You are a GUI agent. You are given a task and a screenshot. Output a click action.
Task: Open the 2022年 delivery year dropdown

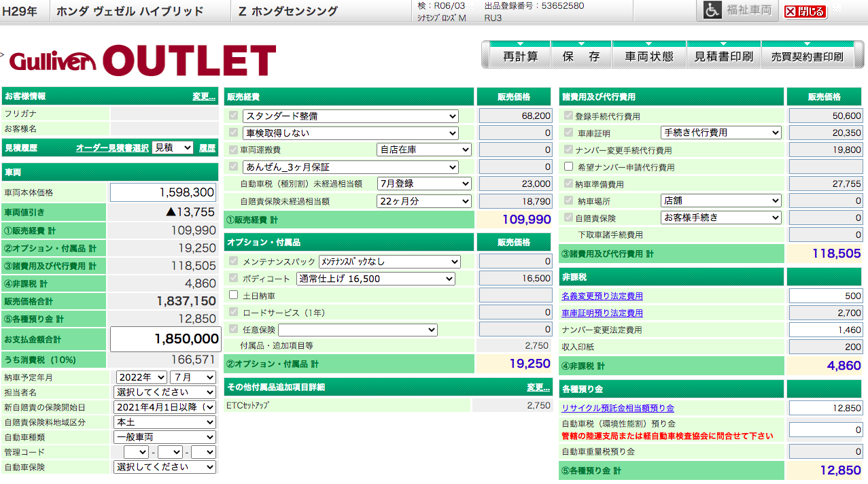point(141,377)
